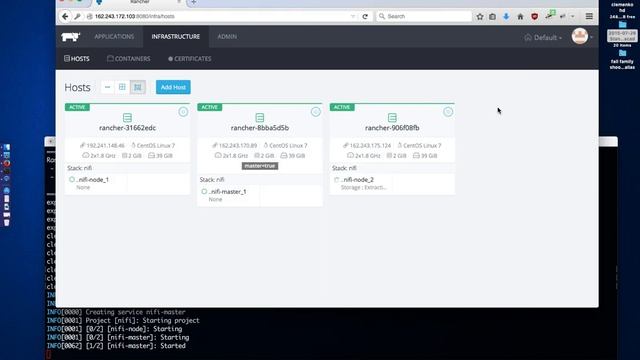The height and width of the screenshot is (360, 640).
Task: Select the grid view toggle
Action: click(x=122, y=87)
